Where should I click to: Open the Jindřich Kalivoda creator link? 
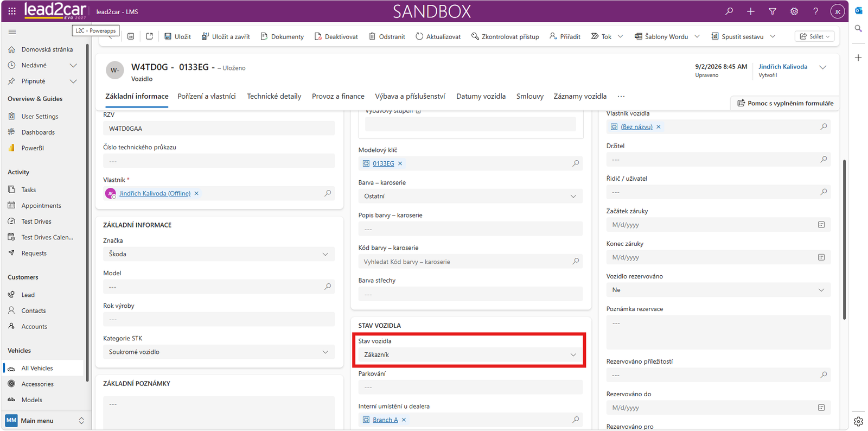783,67
